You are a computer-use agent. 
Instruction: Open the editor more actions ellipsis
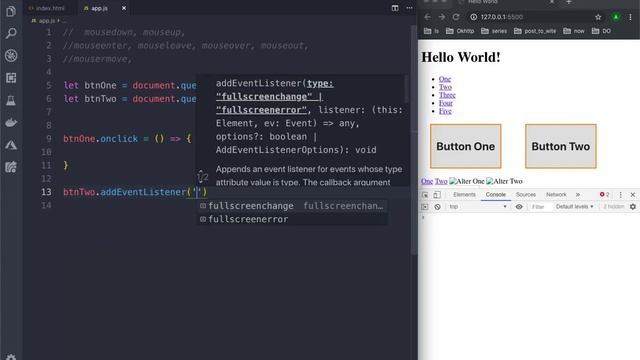click(409, 8)
